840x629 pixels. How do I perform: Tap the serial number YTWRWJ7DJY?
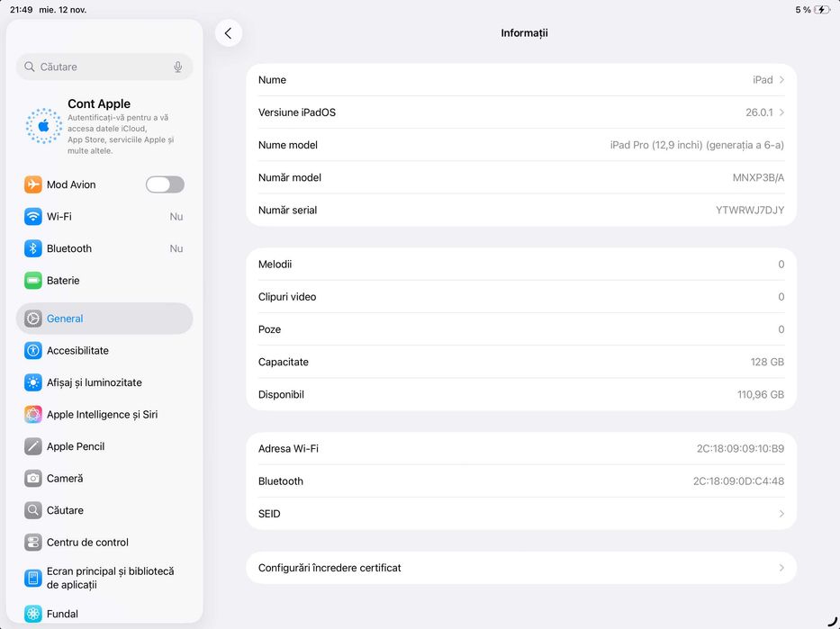click(x=750, y=211)
